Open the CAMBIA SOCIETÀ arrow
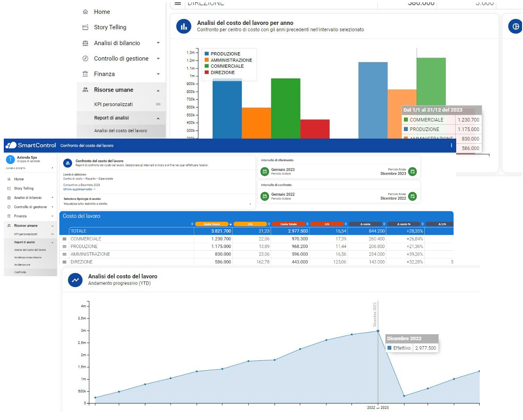 (52, 168)
